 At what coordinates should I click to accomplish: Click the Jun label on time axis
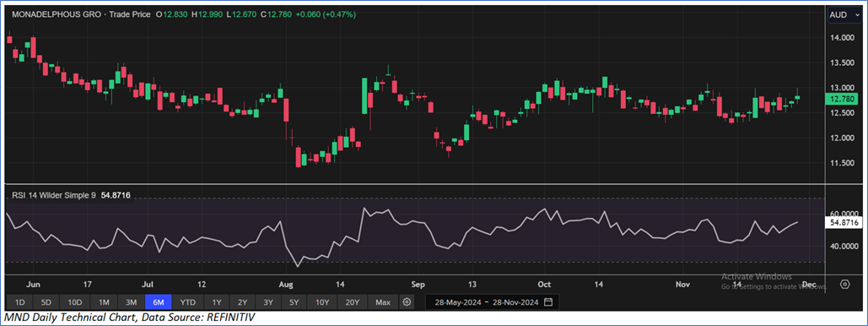pos(34,285)
